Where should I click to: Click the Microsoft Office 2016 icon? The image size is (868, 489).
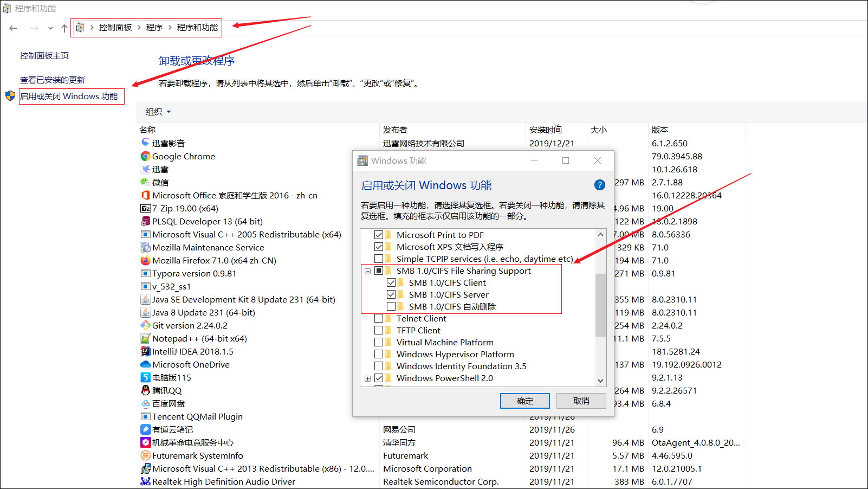click(x=145, y=195)
